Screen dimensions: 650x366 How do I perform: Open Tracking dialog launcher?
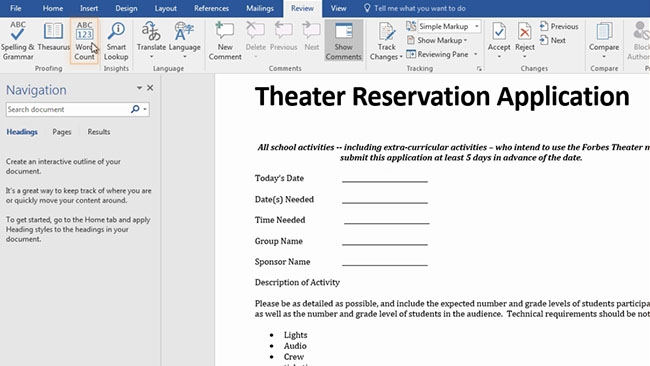479,69
